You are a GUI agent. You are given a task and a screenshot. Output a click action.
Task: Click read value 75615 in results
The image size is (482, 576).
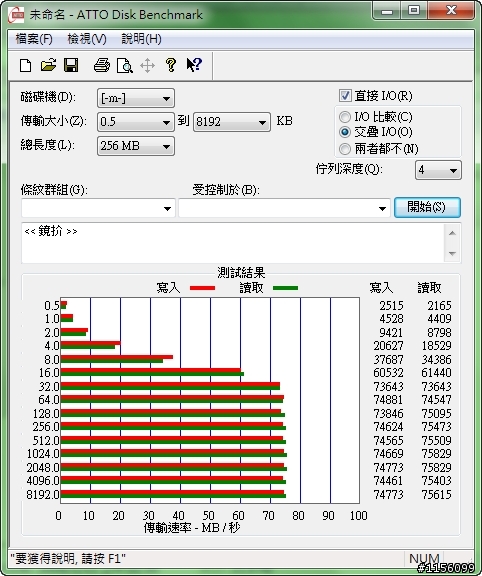pos(436,495)
